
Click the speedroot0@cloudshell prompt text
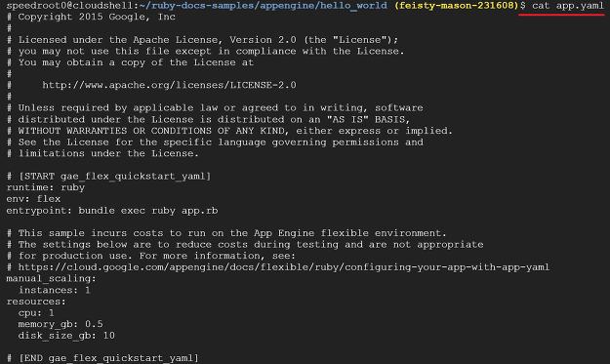pyautogui.click(x=70, y=6)
